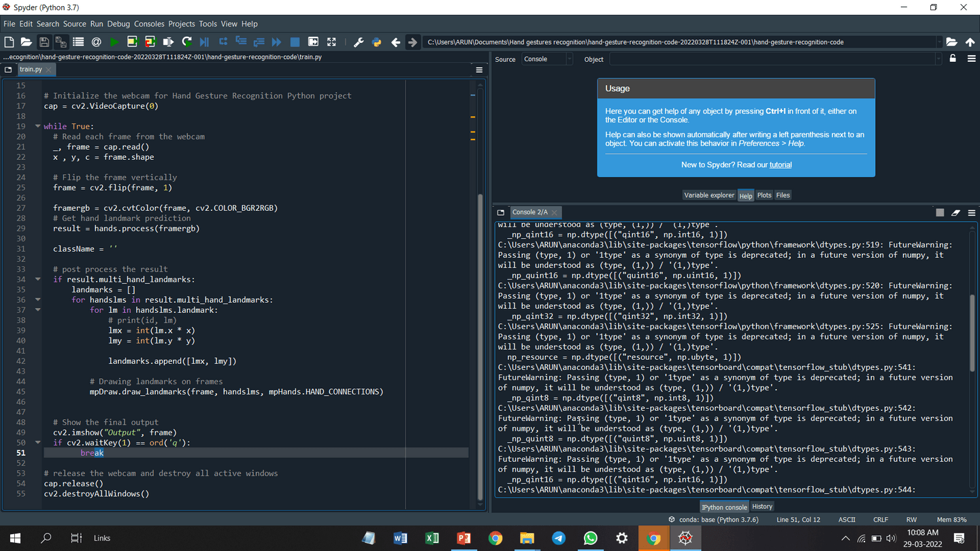
Task: Close the train.py editor tab
Action: click(x=48, y=69)
